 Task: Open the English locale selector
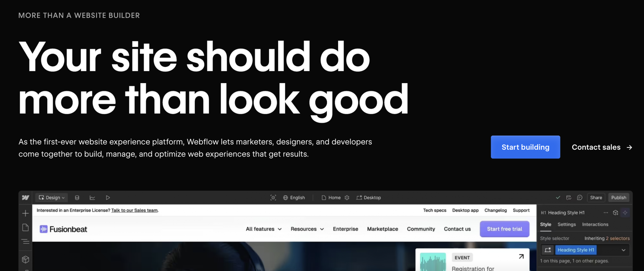coord(294,198)
